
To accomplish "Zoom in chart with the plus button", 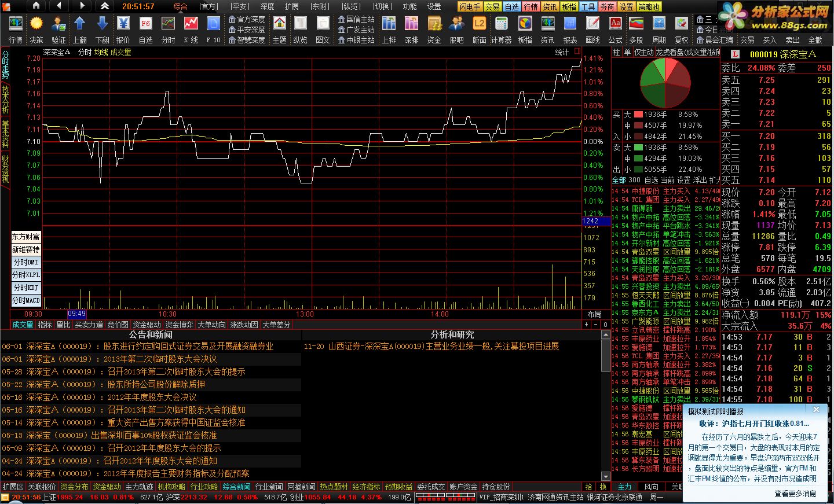I will (x=586, y=325).
